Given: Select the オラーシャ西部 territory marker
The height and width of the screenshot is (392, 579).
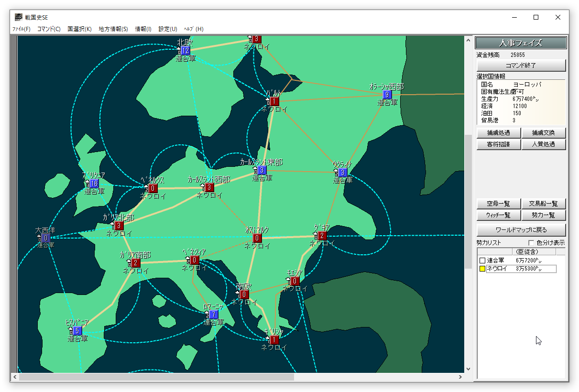Looking at the screenshot, I should (387, 95).
